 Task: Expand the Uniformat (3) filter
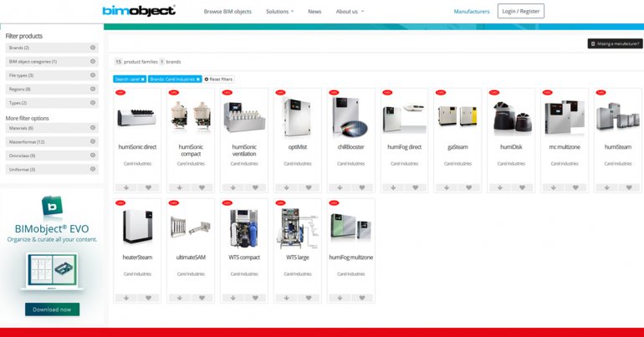(52, 169)
